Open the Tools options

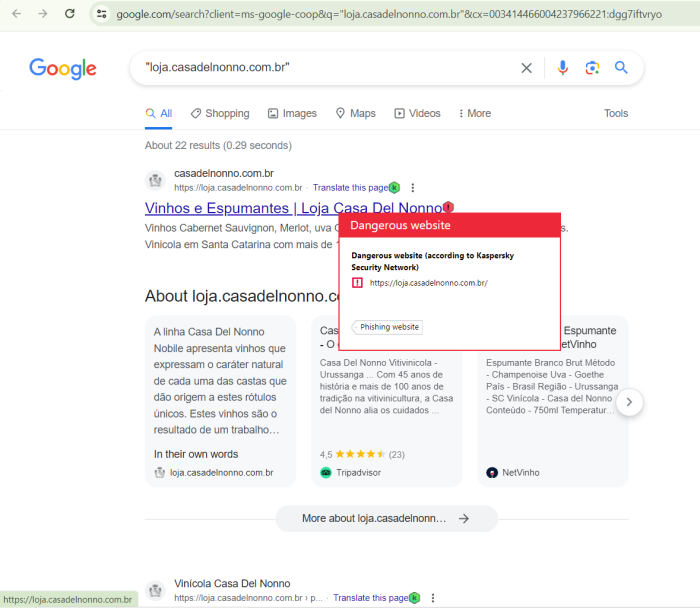pos(616,113)
